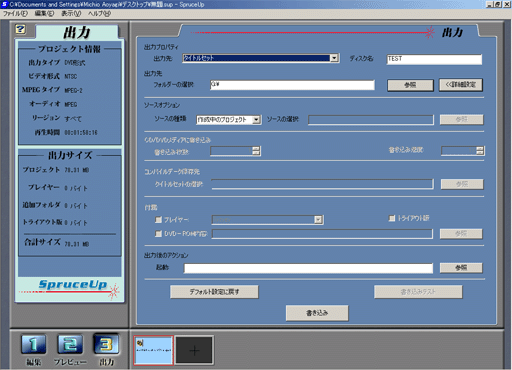This screenshot has width=512, height=370.
Task: Enable the プレイヤー checkbox
Action: coord(158,220)
